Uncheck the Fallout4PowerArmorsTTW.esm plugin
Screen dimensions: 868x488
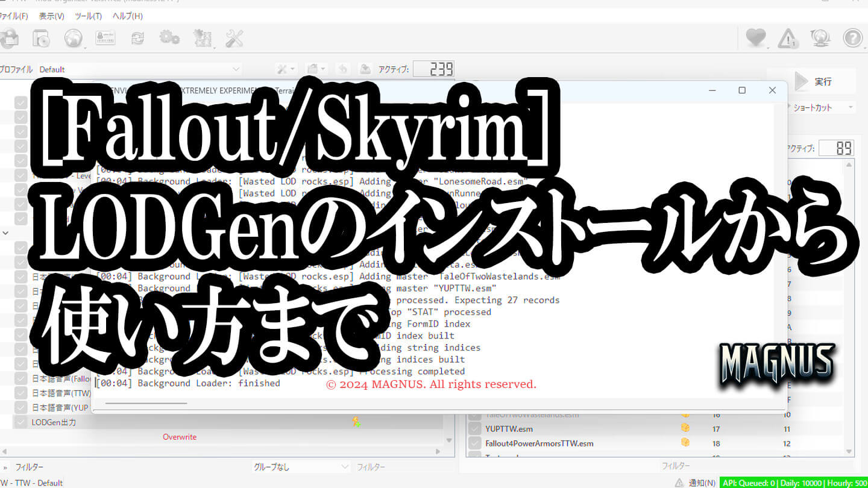point(475,443)
